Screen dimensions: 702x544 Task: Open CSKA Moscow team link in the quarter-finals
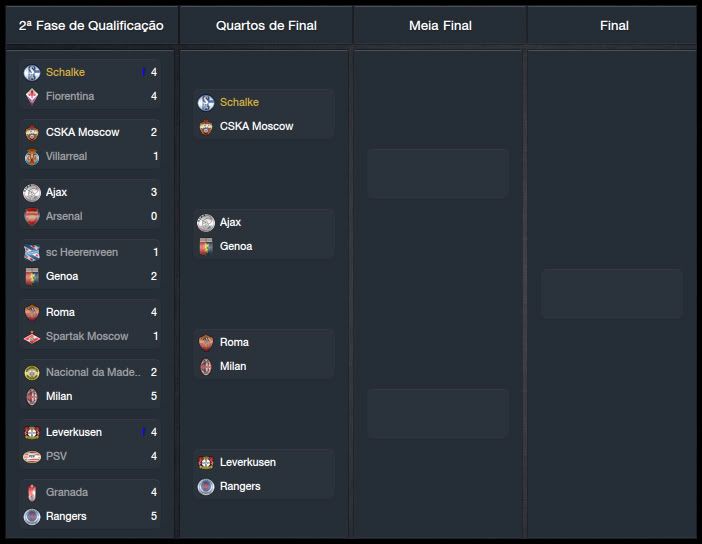(x=256, y=126)
